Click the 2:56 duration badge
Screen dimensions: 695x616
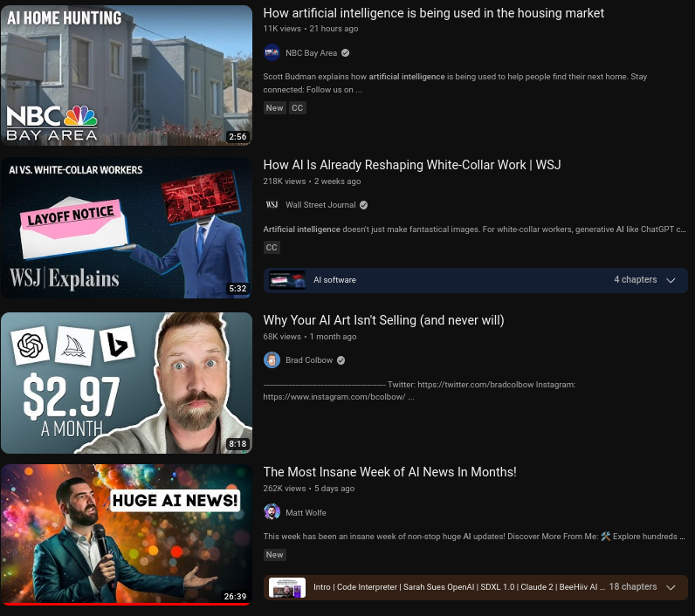point(237,136)
